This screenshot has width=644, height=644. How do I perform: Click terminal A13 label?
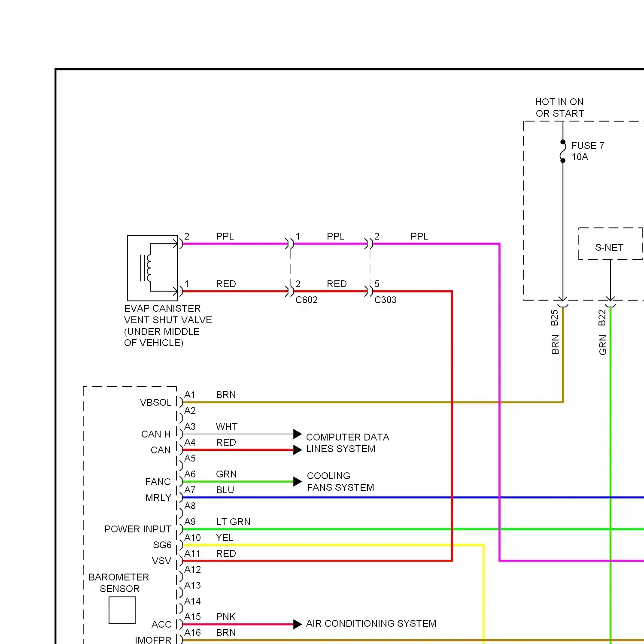192,586
